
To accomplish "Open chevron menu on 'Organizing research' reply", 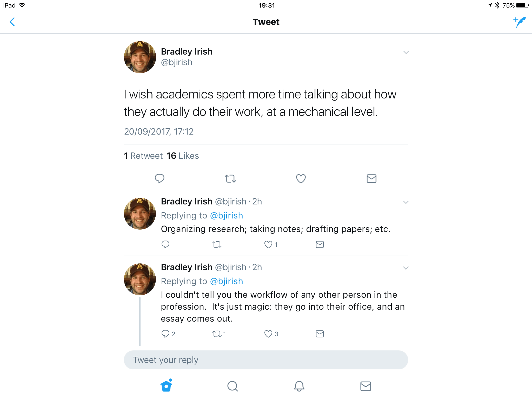I will (406, 202).
